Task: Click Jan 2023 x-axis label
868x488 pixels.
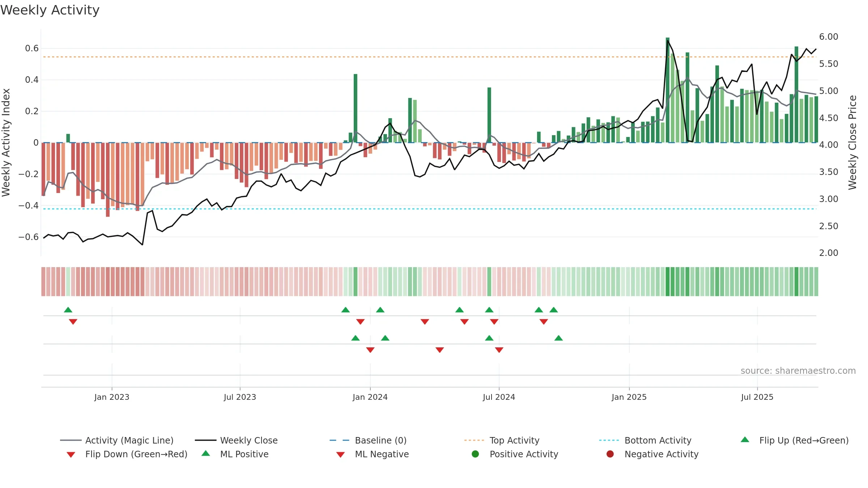Action: click(x=112, y=397)
